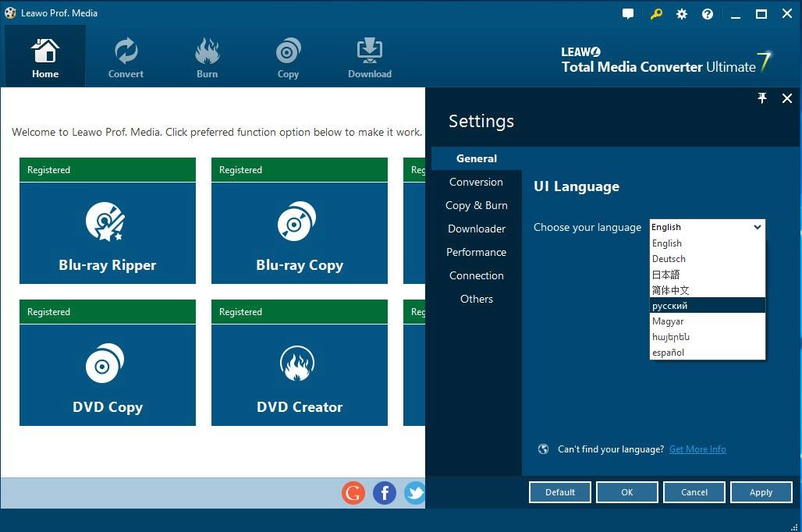802x532 pixels.
Task: Select the General settings tab
Action: tap(476, 158)
